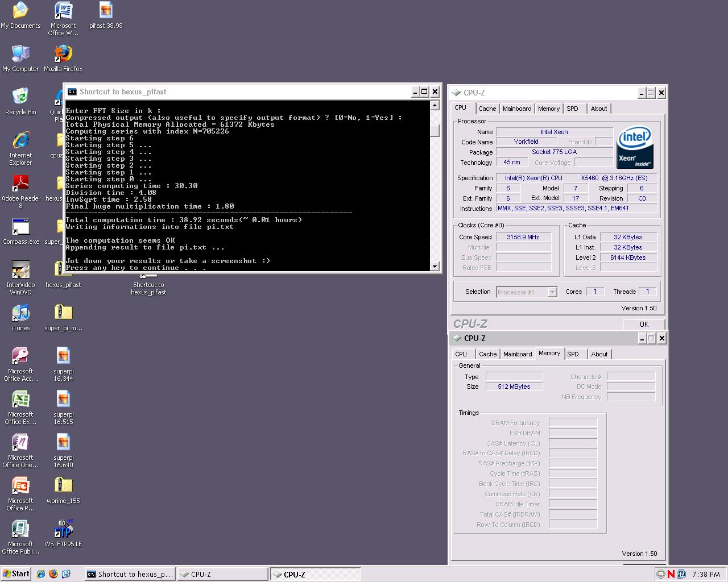Click the My Computer desktop icon
Viewport: 728px width, 582px height.
20,59
